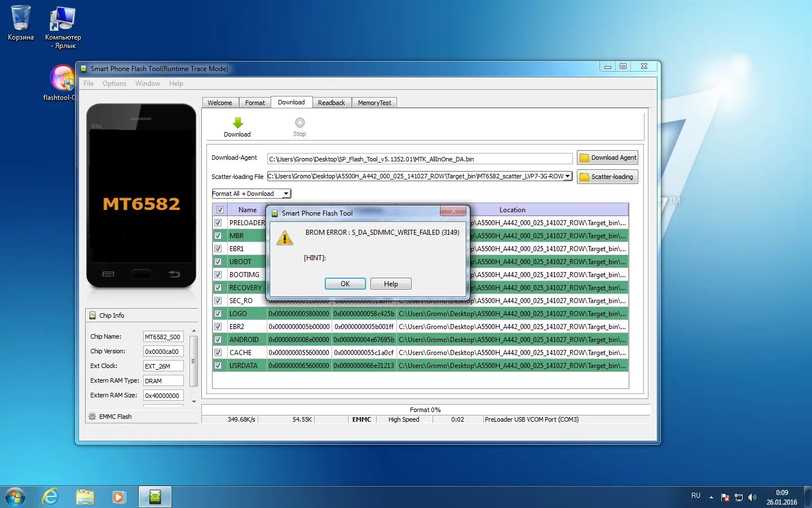This screenshot has width=812, height=508.
Task: Uncheck the RECOVERY row checkbox
Action: coord(218,288)
